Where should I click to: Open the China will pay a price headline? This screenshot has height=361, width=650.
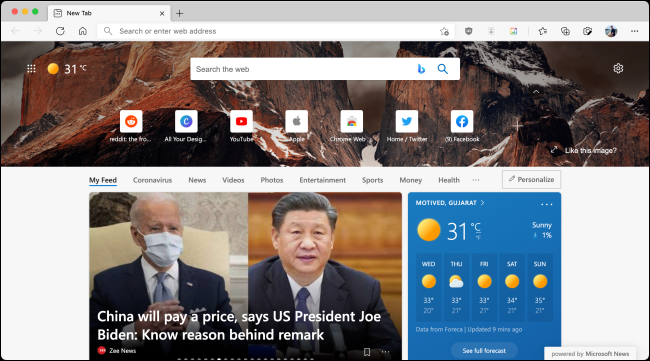(x=239, y=325)
